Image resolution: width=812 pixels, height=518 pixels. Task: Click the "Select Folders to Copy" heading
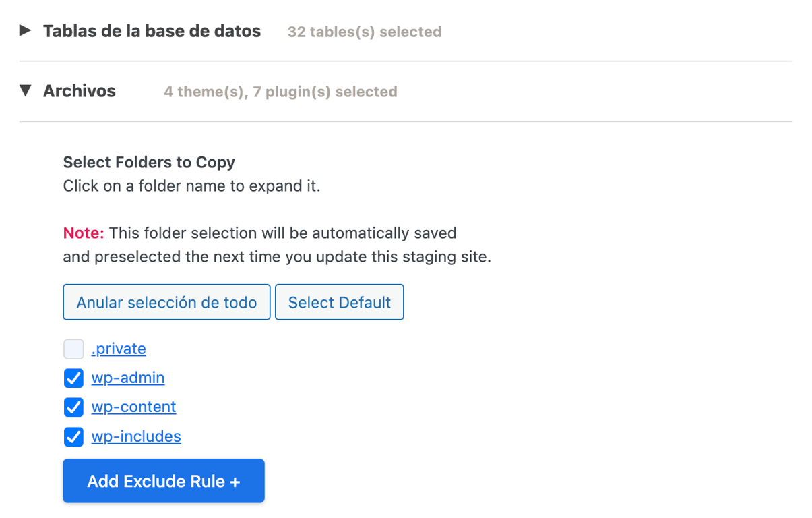coord(149,162)
